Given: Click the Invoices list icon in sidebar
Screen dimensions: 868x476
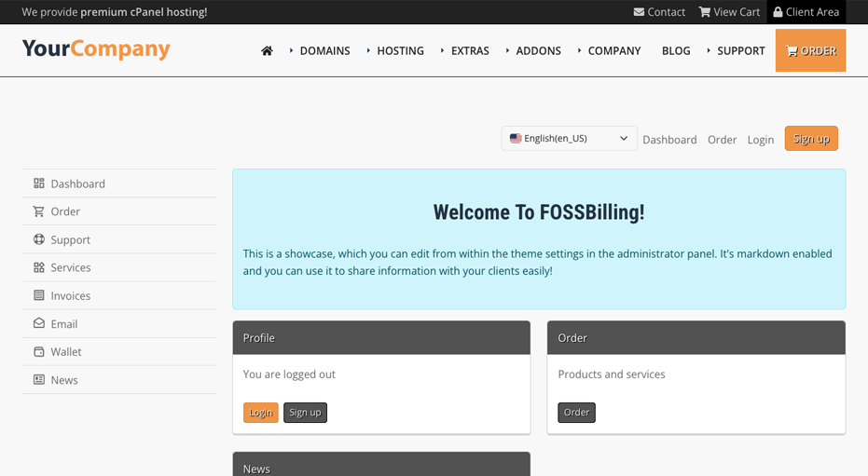Looking at the screenshot, I should 39,295.
